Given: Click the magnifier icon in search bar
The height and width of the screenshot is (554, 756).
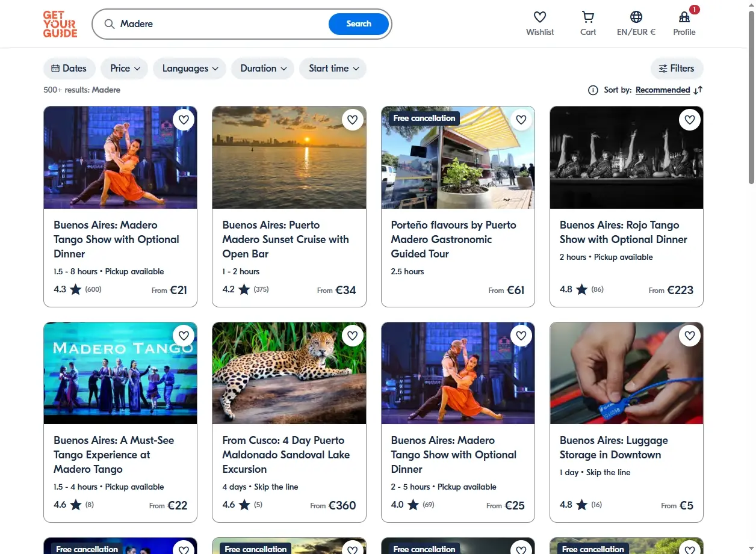Looking at the screenshot, I should [110, 24].
